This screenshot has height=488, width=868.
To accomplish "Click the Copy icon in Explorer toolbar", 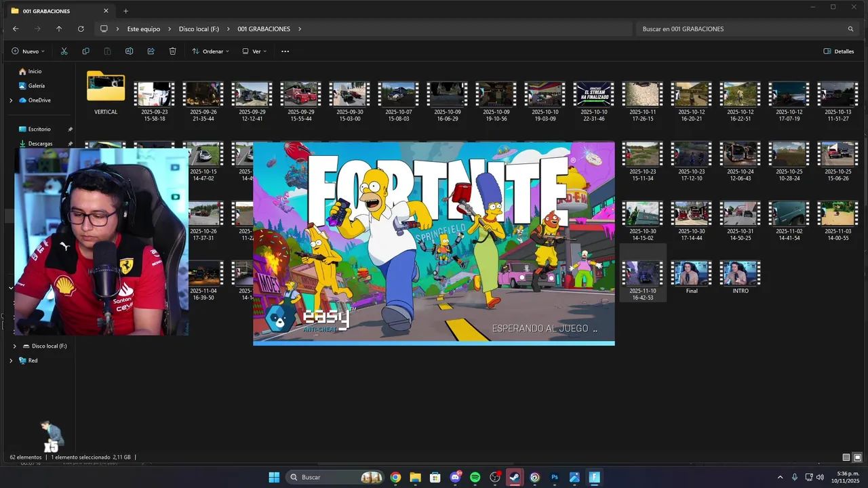I will click(85, 52).
